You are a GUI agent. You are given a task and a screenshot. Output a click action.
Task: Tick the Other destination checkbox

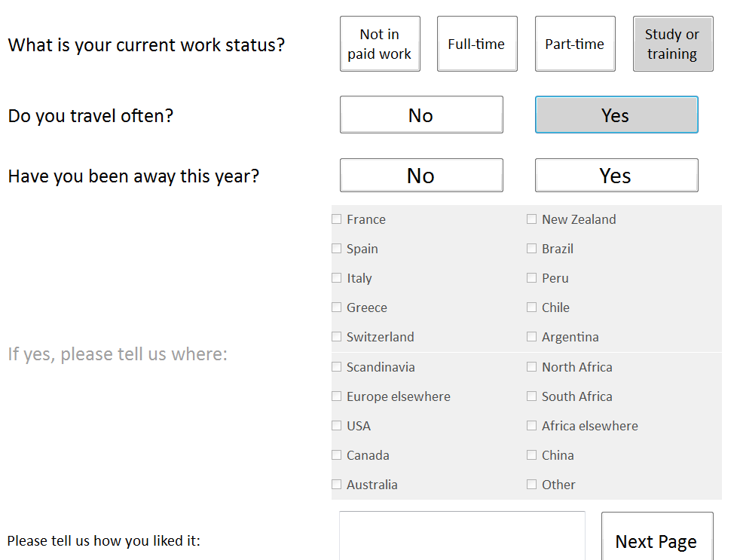[x=532, y=485]
